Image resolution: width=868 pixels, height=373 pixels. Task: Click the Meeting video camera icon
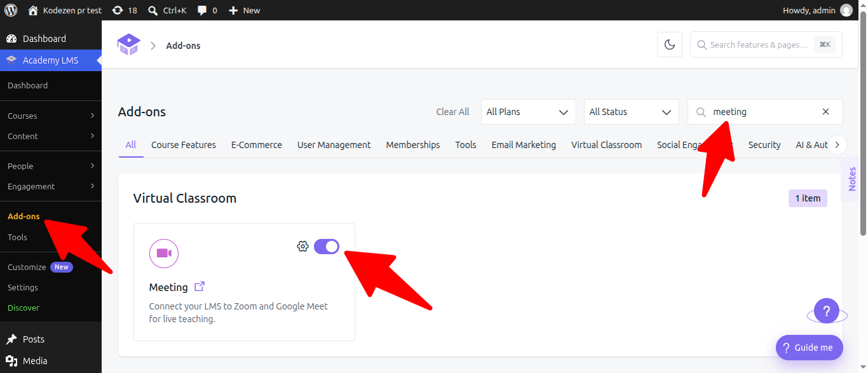tap(164, 254)
